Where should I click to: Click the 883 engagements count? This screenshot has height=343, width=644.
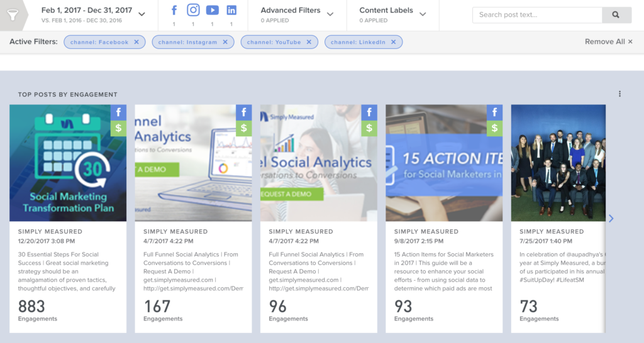point(31,307)
